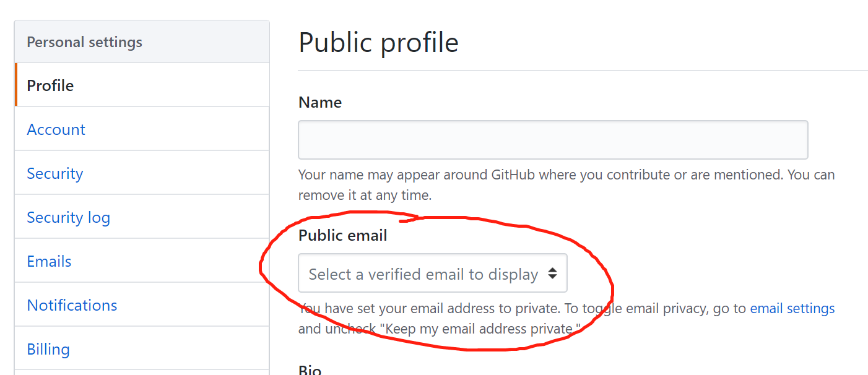Click the Bio section label
The width and height of the screenshot is (868, 375).
coord(310,370)
